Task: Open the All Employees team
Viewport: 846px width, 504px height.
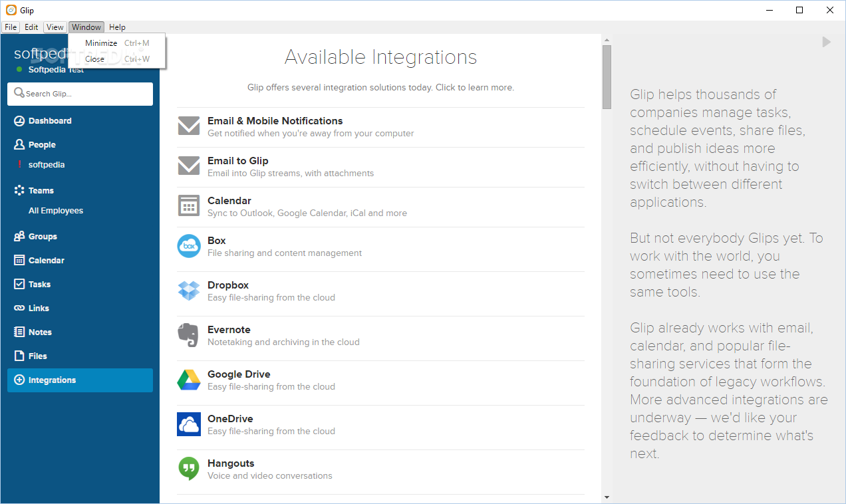Action: (x=56, y=210)
